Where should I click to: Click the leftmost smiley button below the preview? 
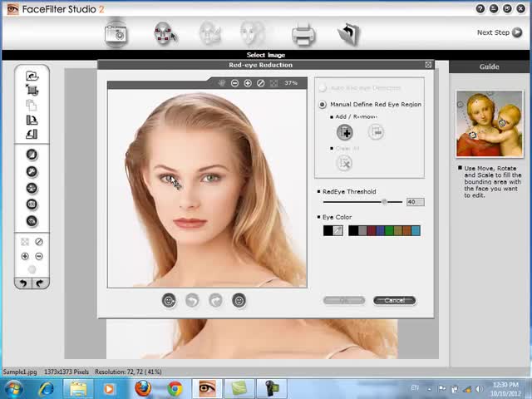pyautogui.click(x=169, y=301)
